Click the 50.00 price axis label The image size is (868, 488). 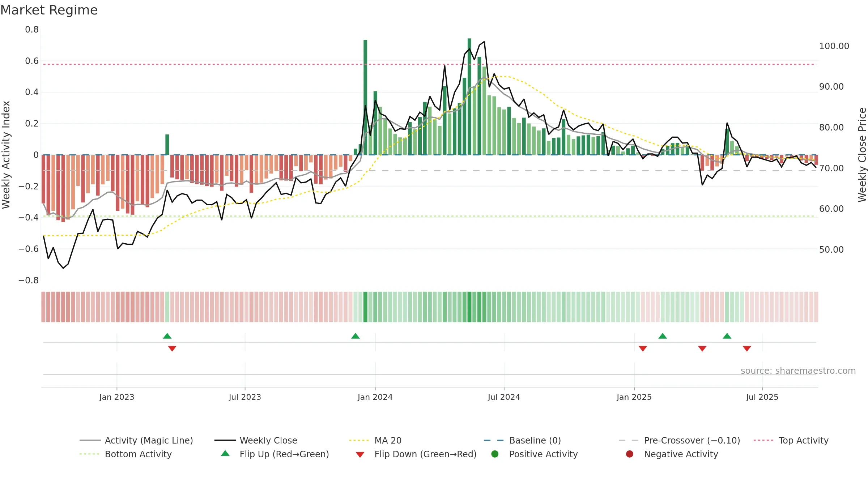click(831, 249)
